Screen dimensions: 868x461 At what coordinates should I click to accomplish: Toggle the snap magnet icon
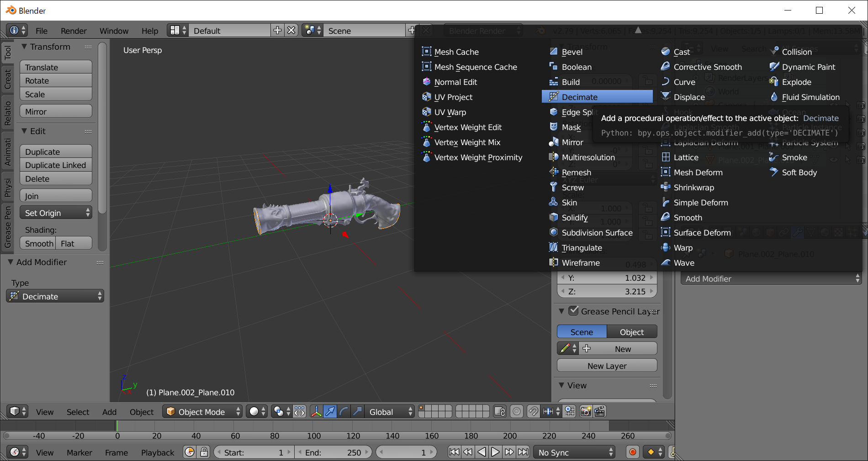coord(533,411)
